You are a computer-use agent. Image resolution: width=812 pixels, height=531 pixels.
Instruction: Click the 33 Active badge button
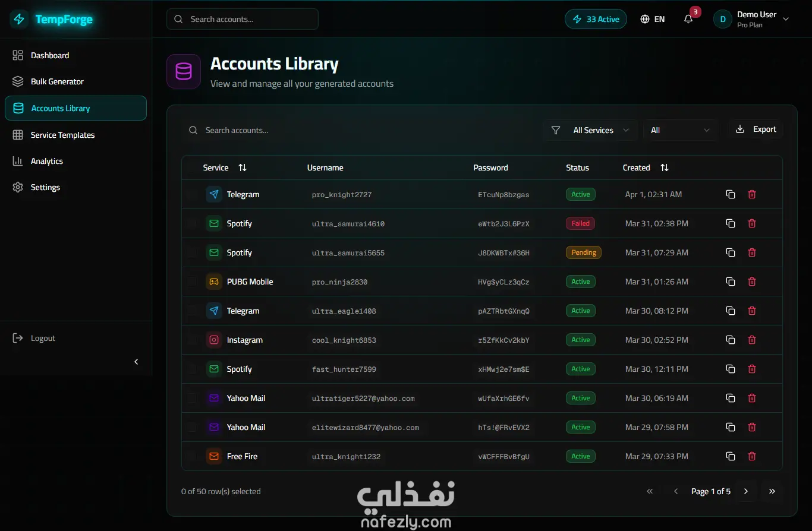(x=596, y=19)
